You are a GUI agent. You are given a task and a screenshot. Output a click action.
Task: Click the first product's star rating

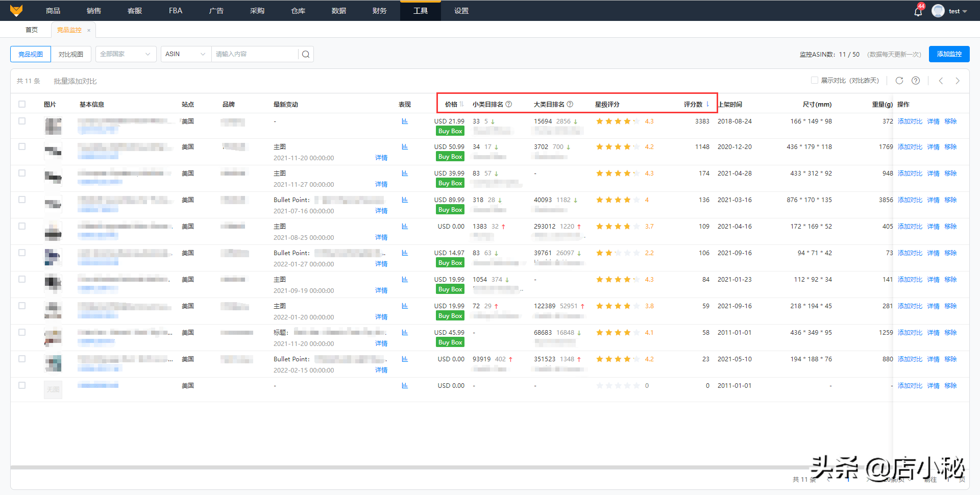pos(617,121)
